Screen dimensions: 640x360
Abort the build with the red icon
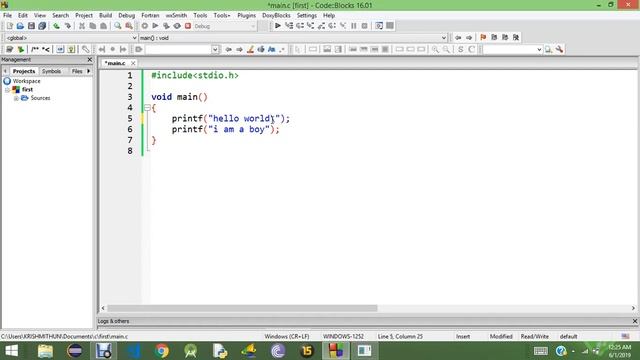click(x=188, y=26)
